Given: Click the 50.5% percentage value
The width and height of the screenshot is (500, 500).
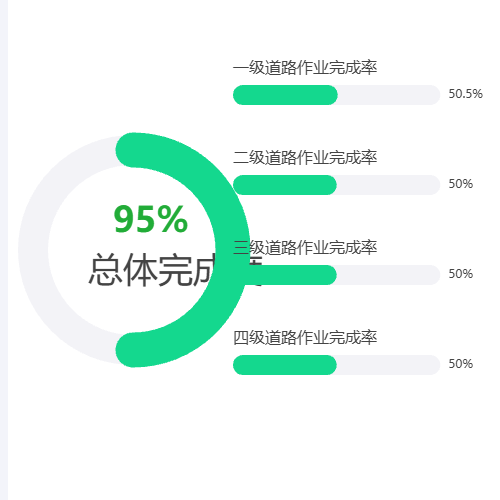Looking at the screenshot, I should (465, 94).
